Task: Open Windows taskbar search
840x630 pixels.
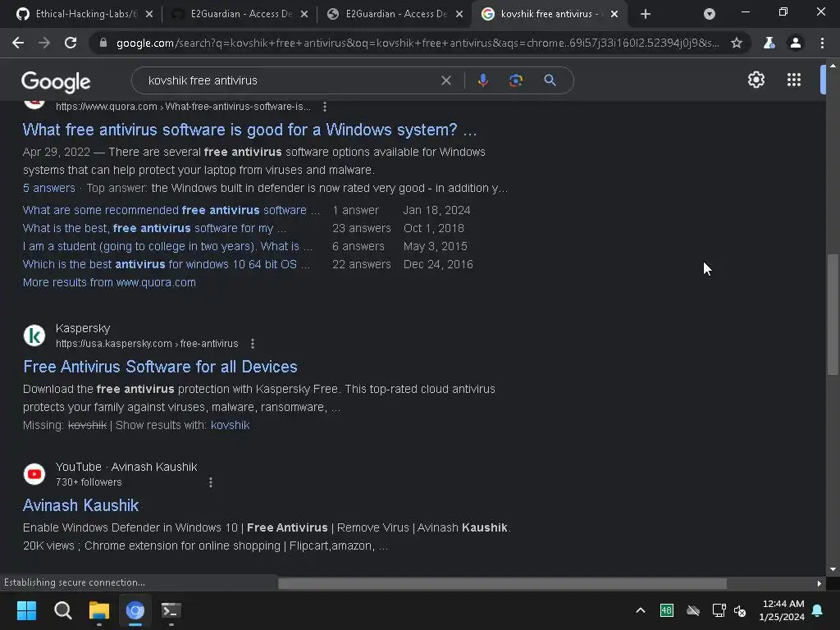Action: tap(62, 610)
